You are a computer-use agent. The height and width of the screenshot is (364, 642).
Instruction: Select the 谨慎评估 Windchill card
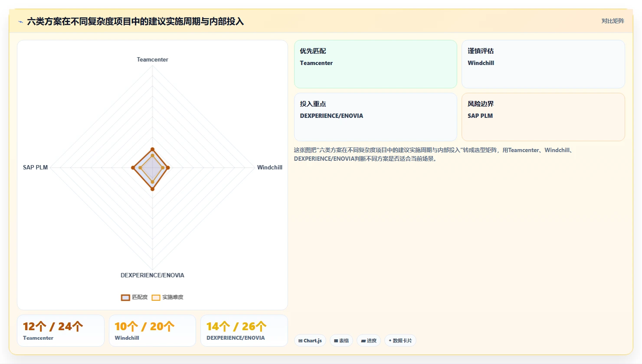[543, 64]
